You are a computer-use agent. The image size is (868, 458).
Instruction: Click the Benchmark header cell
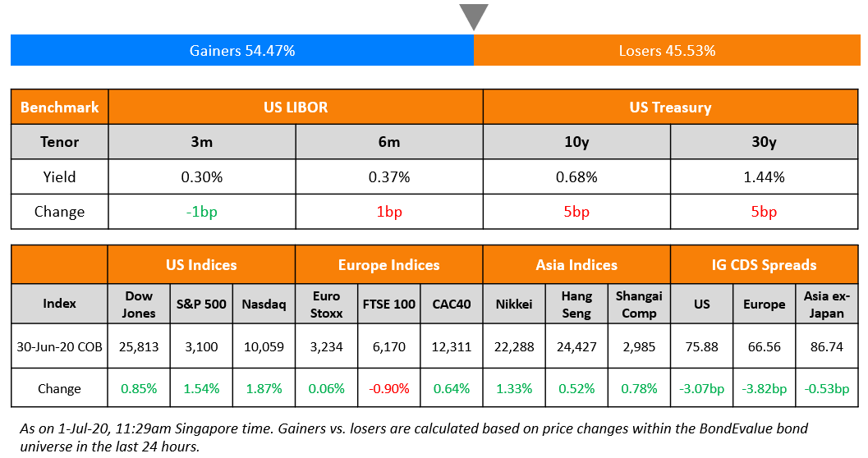pyautogui.click(x=59, y=107)
